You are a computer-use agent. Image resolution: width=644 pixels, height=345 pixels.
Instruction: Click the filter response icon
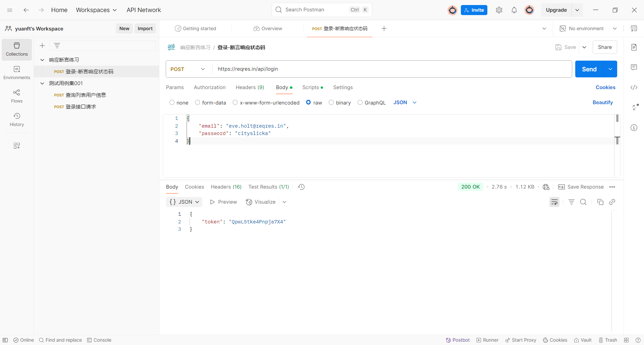(572, 202)
